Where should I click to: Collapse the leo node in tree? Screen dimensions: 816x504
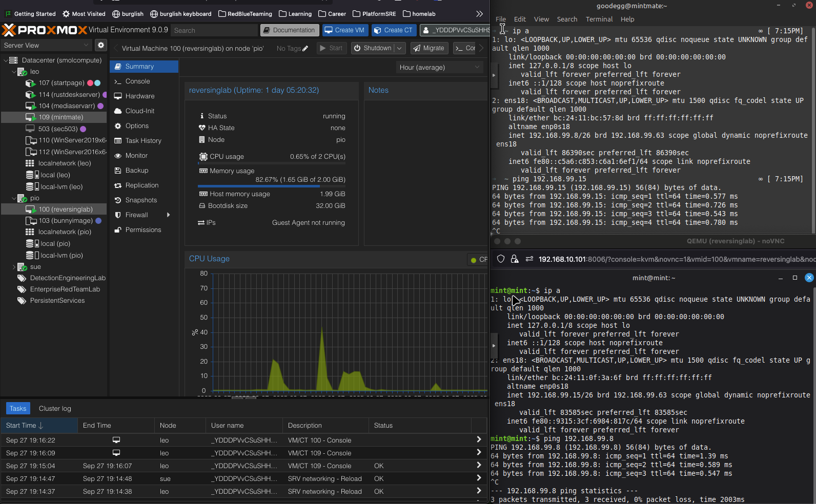coord(14,72)
